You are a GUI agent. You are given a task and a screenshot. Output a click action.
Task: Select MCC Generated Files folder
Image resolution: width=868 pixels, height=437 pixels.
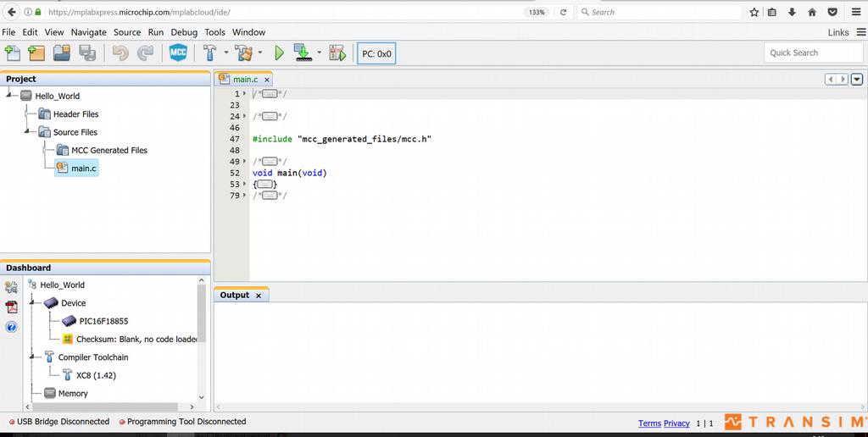109,150
